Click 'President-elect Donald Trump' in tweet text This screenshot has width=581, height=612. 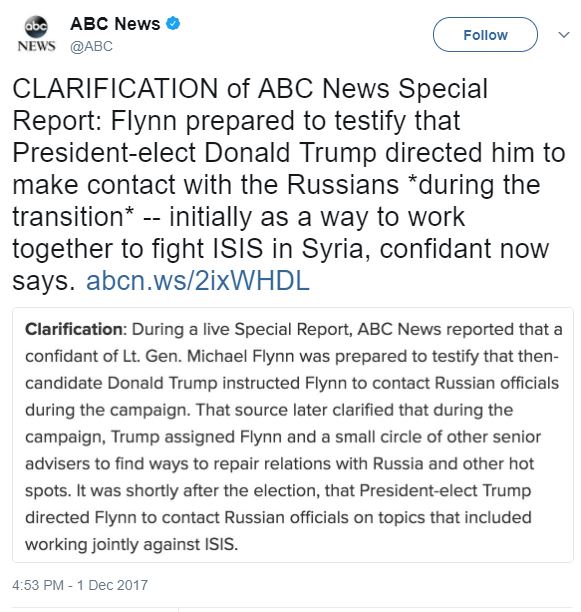(x=194, y=153)
